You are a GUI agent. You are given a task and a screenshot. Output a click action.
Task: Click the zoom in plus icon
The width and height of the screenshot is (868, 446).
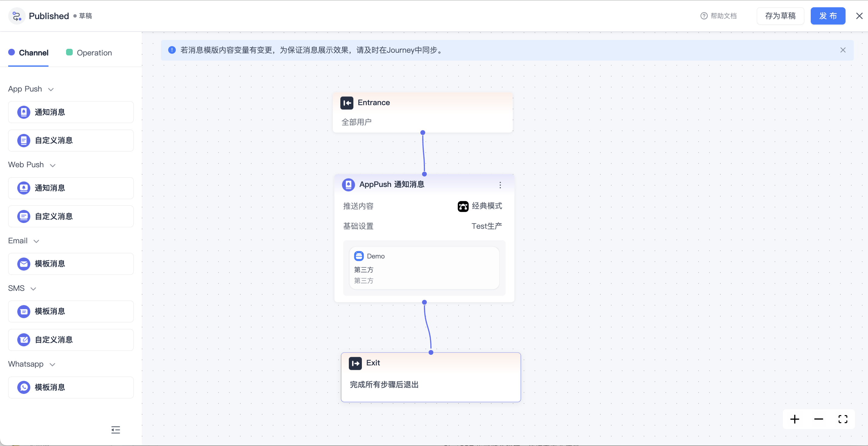coord(795,419)
